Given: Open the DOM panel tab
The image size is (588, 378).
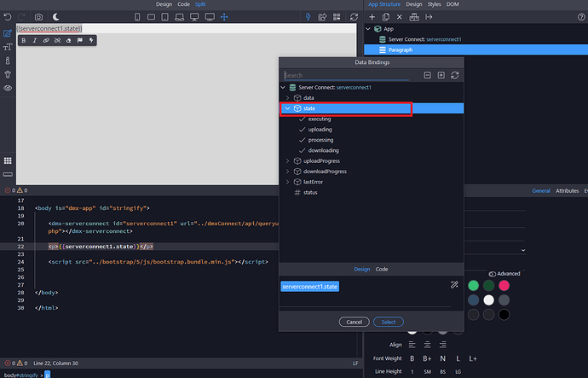Looking at the screenshot, I should (x=453, y=4).
